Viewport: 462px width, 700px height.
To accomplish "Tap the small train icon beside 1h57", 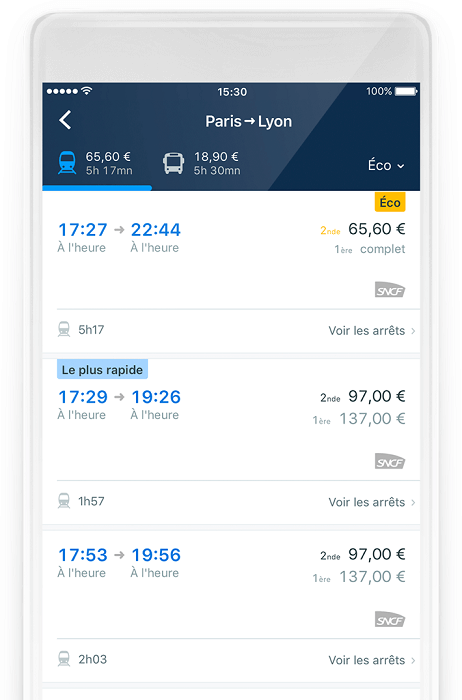I will click(64, 501).
